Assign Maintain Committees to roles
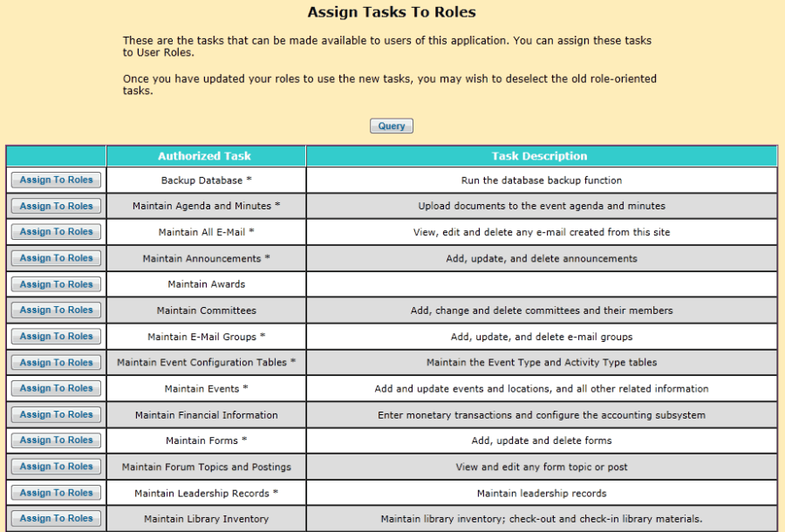 coord(56,310)
